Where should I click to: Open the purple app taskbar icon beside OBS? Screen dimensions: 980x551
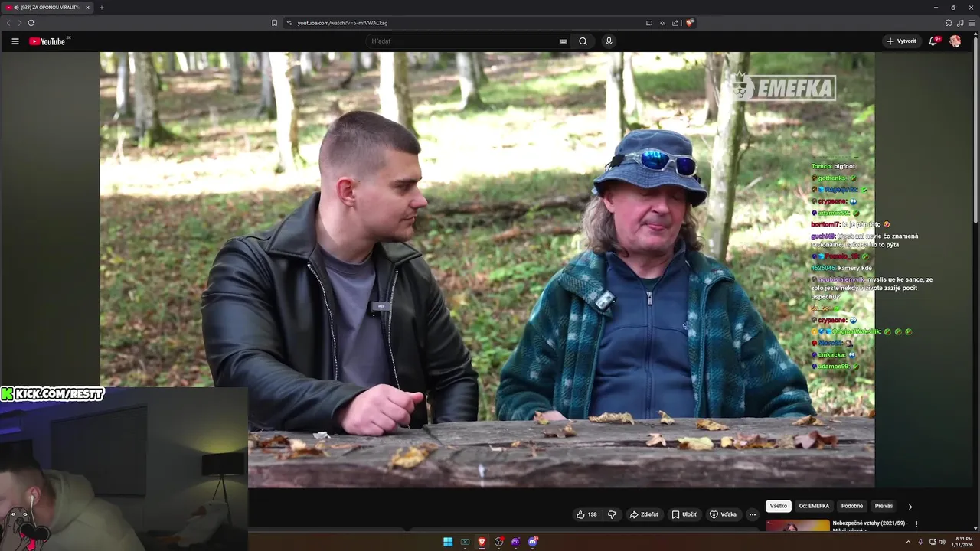[x=515, y=542]
